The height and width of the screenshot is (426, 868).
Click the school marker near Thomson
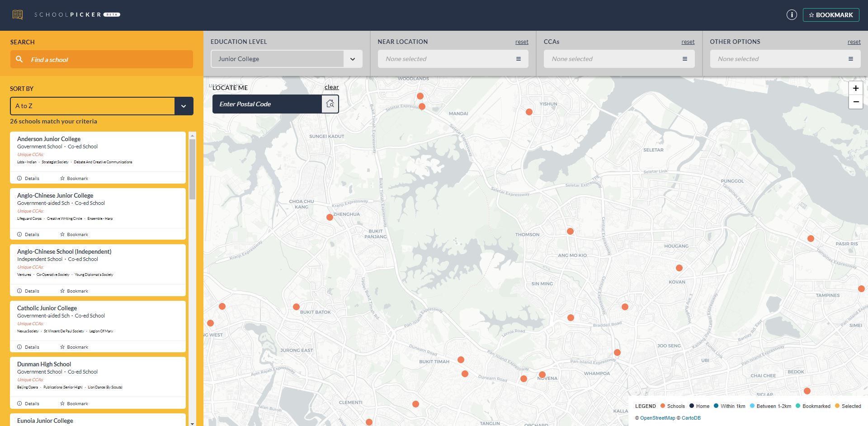(570, 231)
